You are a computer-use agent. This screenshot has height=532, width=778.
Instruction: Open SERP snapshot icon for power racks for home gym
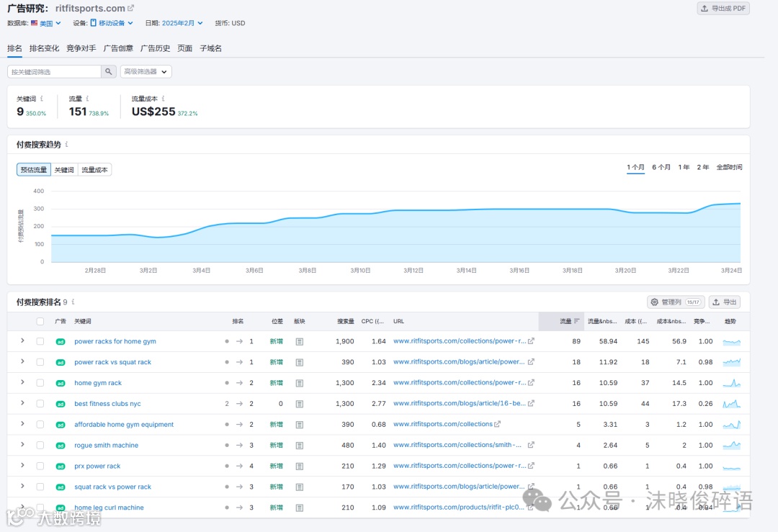click(x=299, y=342)
